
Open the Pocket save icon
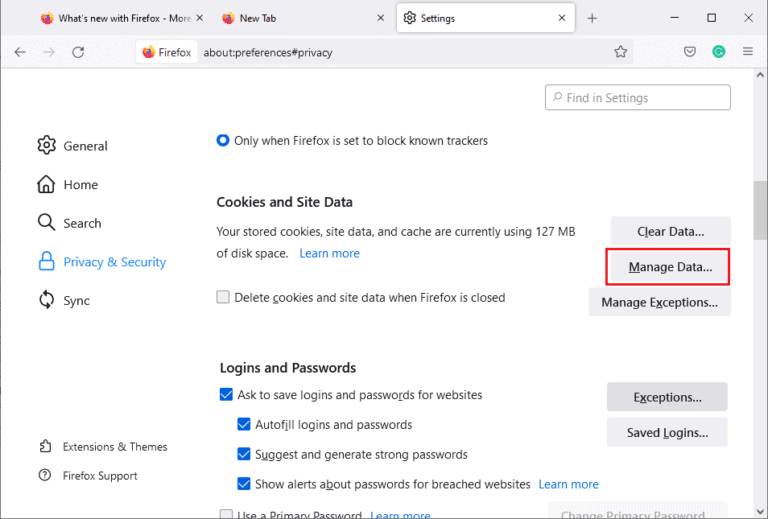[690, 52]
